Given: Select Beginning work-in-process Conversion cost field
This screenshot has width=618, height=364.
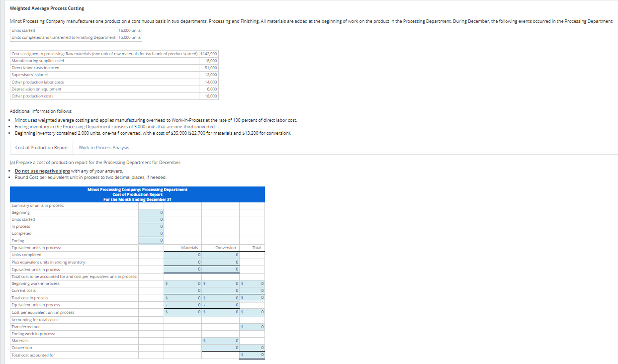Looking at the screenshot, I should (x=220, y=283).
